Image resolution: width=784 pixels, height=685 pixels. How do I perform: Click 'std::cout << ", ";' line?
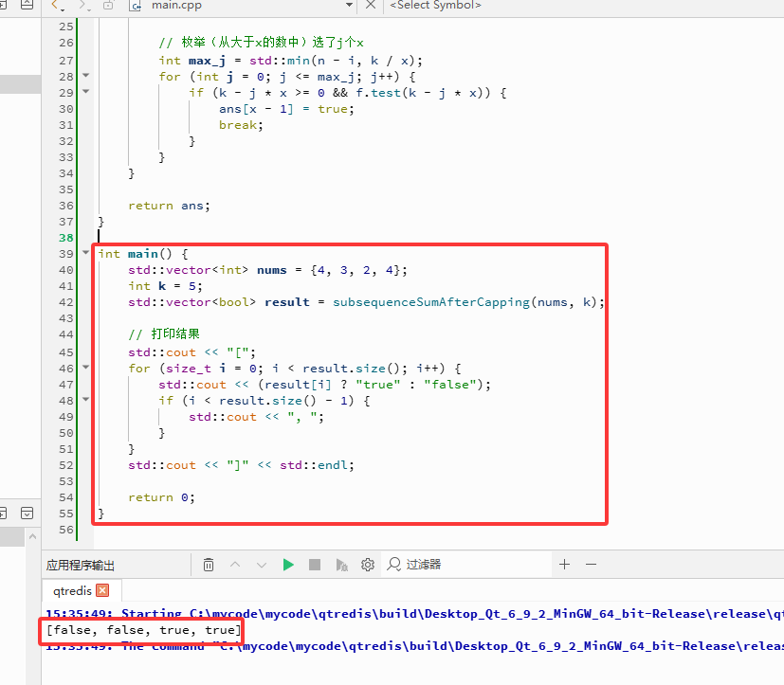tap(257, 417)
